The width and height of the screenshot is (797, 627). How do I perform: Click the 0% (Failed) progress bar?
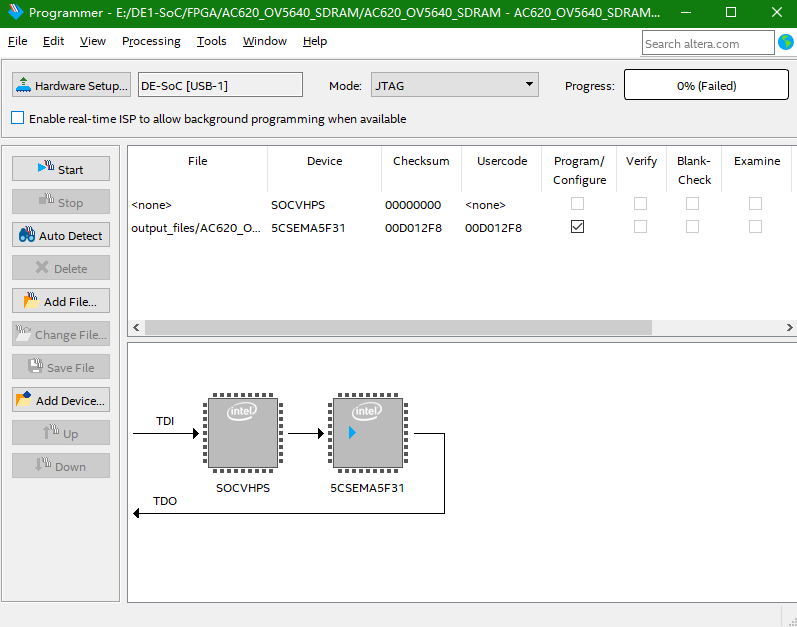coord(706,85)
